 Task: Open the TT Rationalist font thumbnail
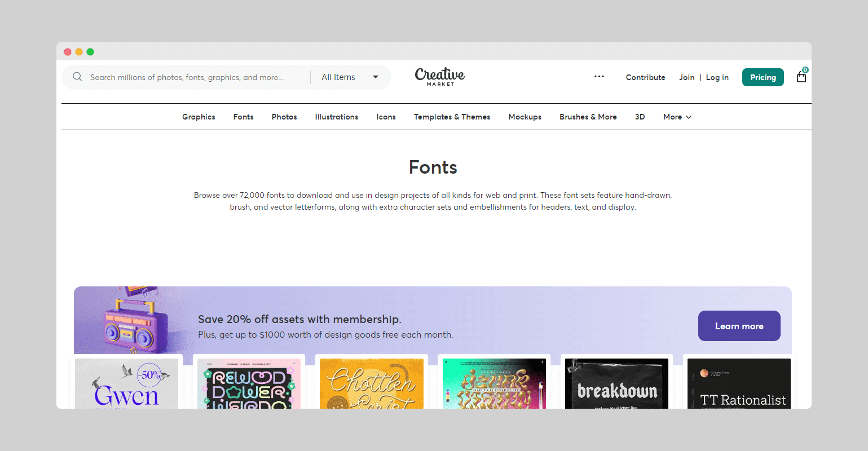tap(739, 383)
